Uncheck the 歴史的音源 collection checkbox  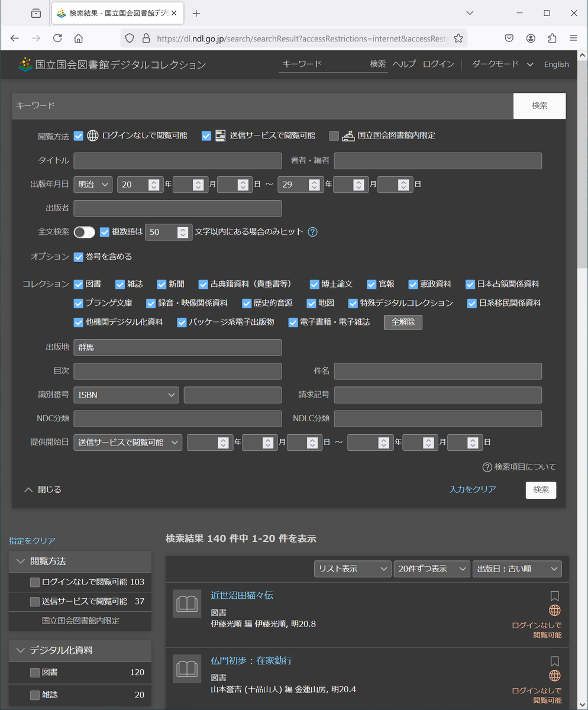247,303
